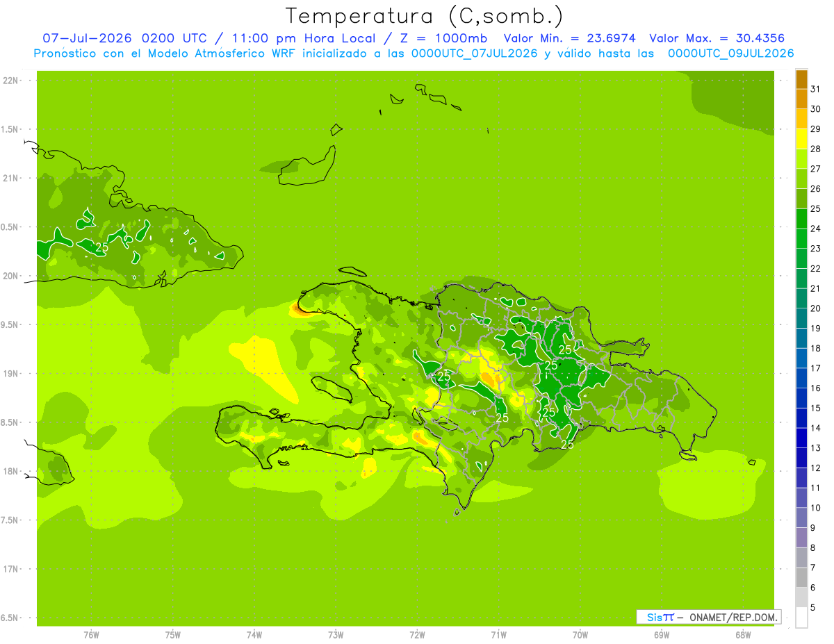Click the color bar value "15"
The height and width of the screenshot is (644, 834).
pyautogui.click(x=817, y=408)
